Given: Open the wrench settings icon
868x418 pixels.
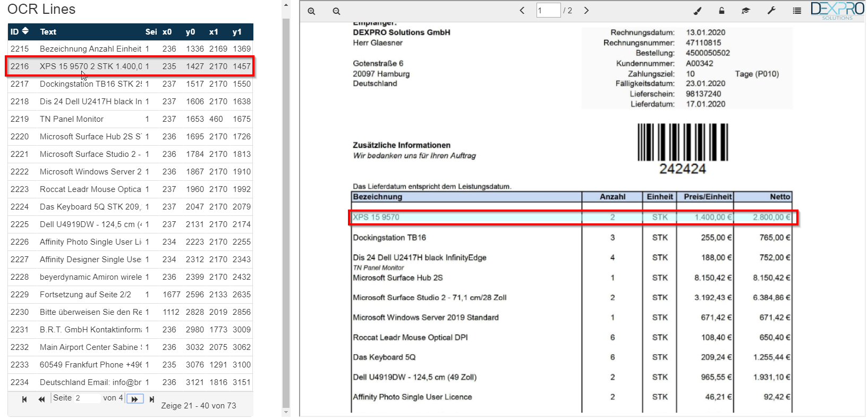Looking at the screenshot, I should tap(771, 11).
